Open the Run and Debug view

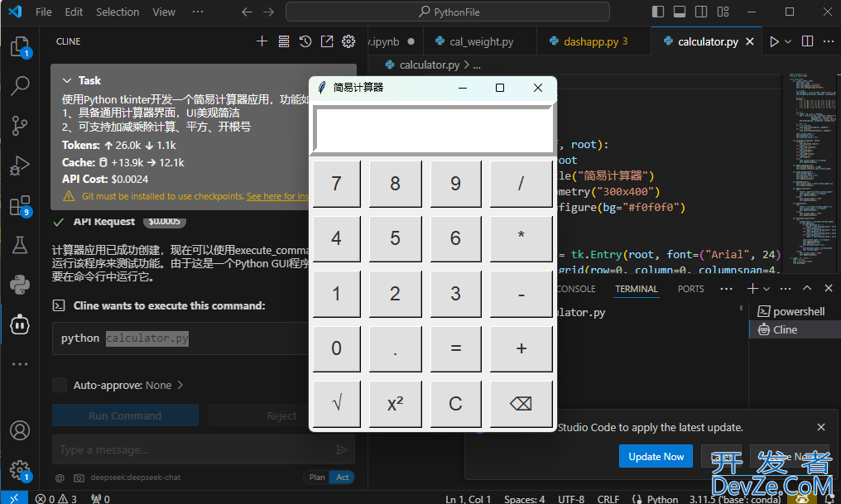(x=20, y=166)
